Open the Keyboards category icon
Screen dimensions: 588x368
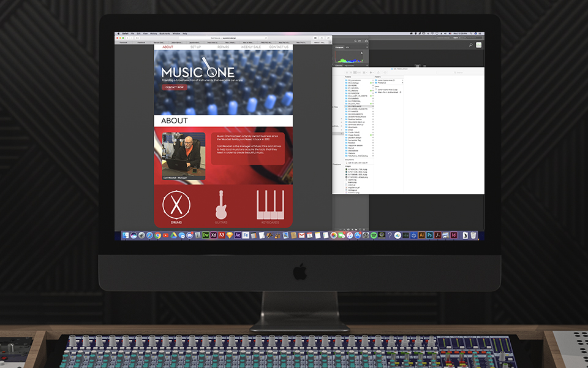pos(270,204)
